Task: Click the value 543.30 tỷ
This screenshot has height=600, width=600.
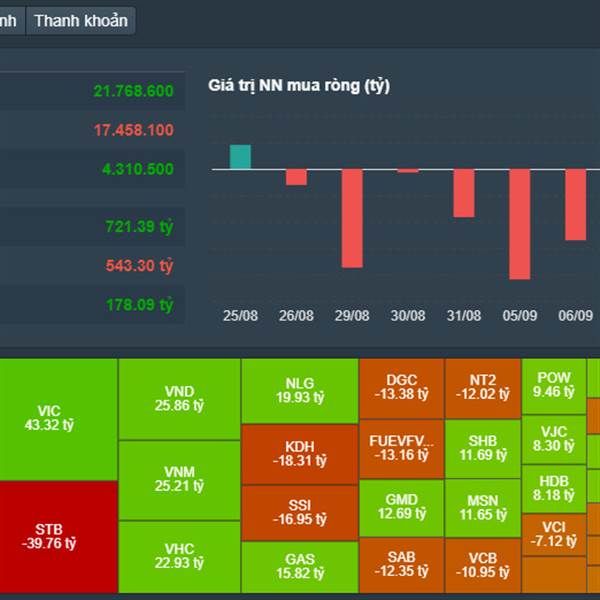Action: pyautogui.click(x=139, y=266)
